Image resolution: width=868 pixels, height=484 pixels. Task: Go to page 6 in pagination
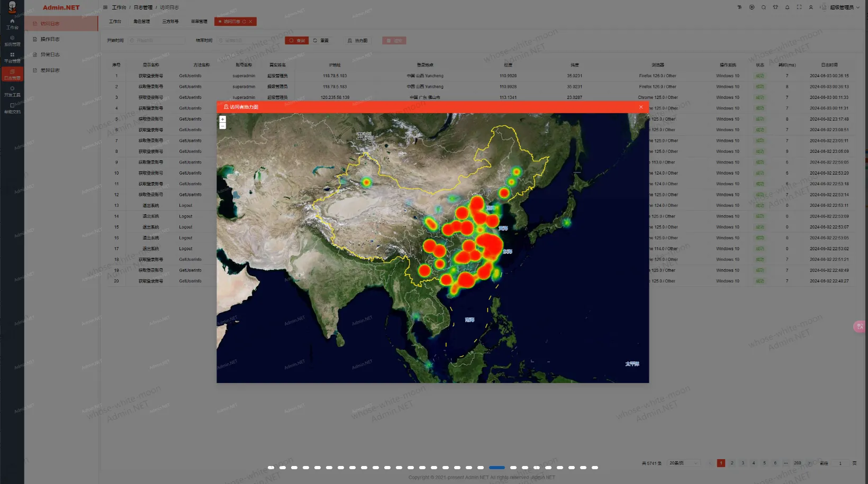click(x=775, y=463)
